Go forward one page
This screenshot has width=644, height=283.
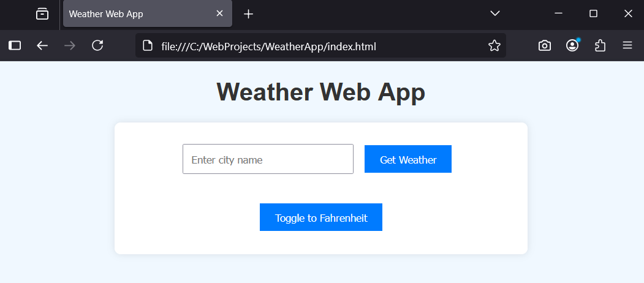[70, 45]
